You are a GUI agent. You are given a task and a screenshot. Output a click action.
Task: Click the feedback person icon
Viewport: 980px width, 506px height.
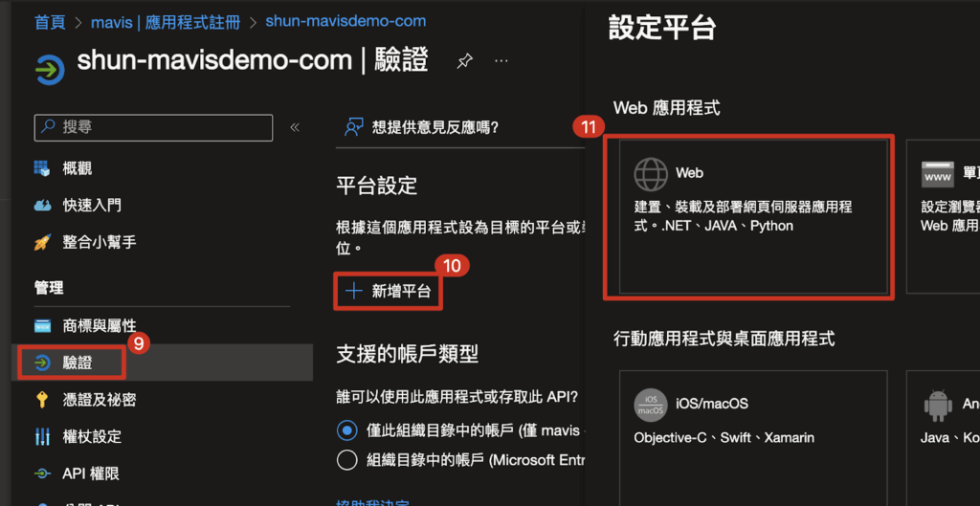[354, 127]
